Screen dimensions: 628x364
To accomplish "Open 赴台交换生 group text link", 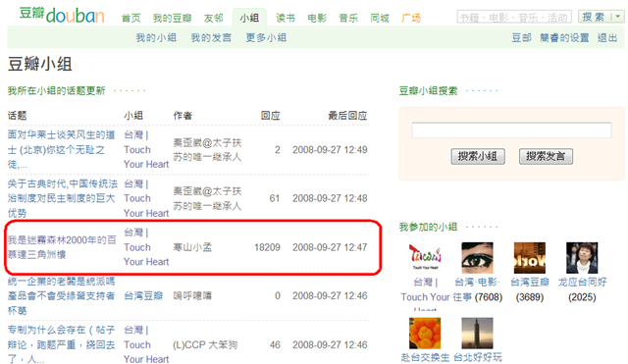I will pyautogui.click(x=425, y=357).
